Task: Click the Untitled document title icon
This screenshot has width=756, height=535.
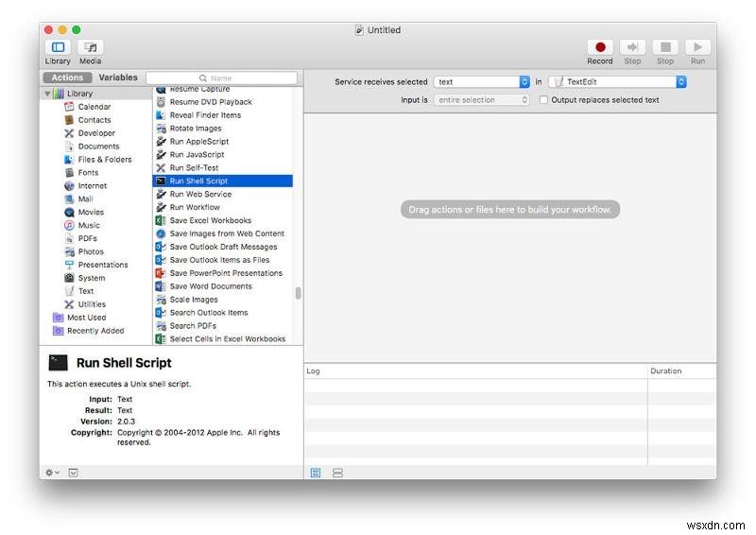Action: click(x=359, y=30)
